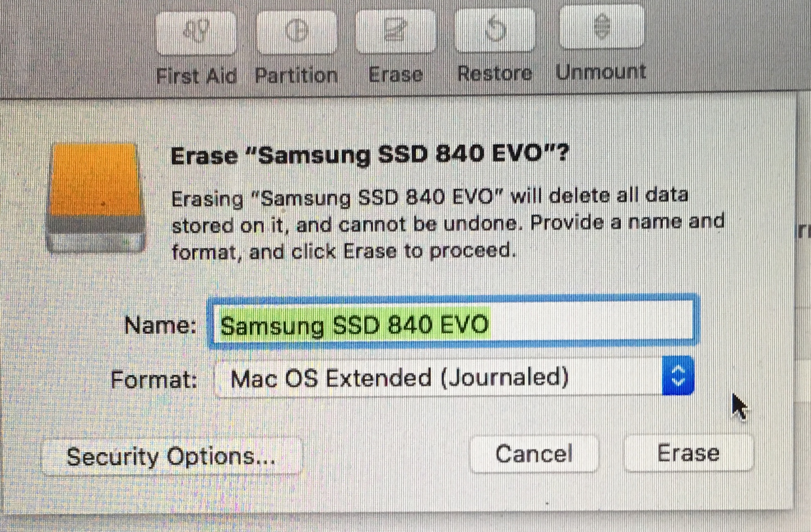This screenshot has height=532, width=811.
Task: Click the Erase "Samsung SSD 840 EVO"? heading
Action: click(370, 155)
